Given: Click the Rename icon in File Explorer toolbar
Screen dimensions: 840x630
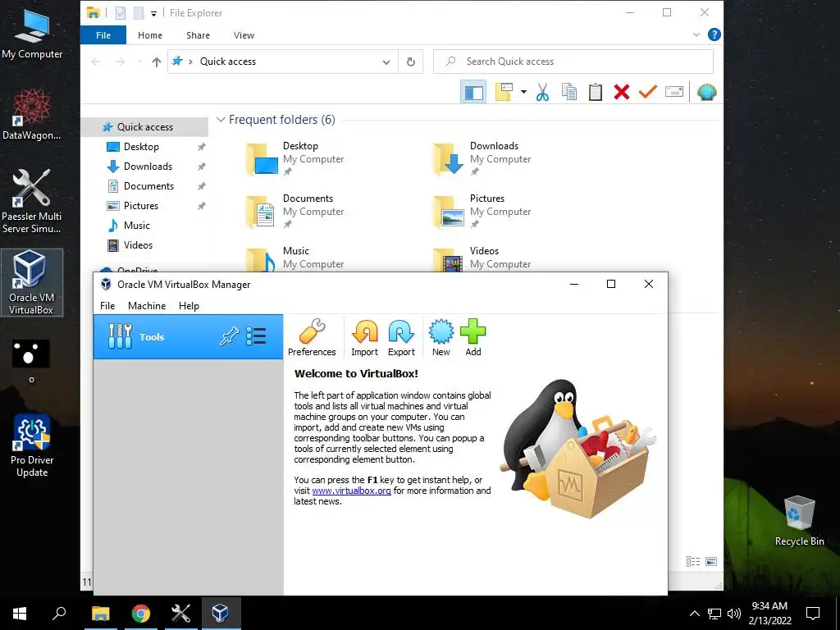Looking at the screenshot, I should pos(674,92).
